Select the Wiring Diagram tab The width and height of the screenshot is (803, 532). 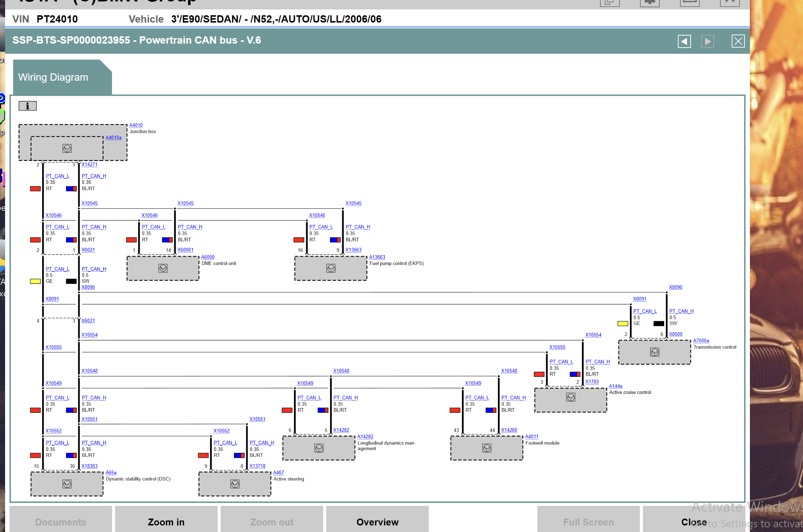tap(53, 77)
